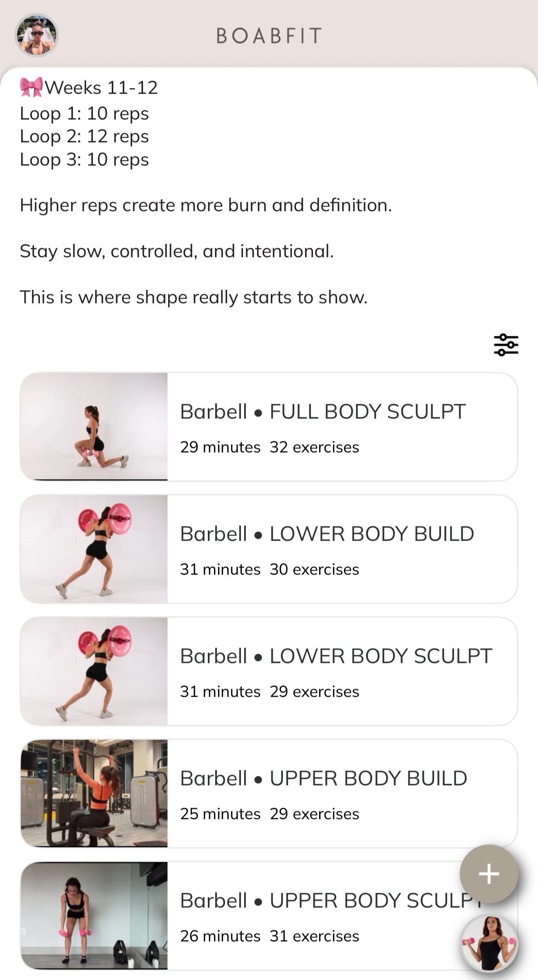Open the trainer avatar bubble with dumbbells
The image size is (538, 980).
click(x=489, y=943)
